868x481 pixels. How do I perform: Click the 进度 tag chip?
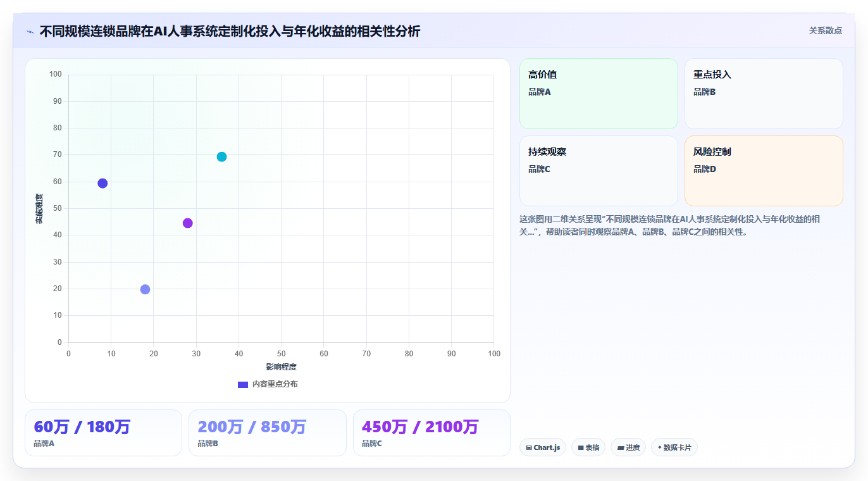tap(628, 447)
